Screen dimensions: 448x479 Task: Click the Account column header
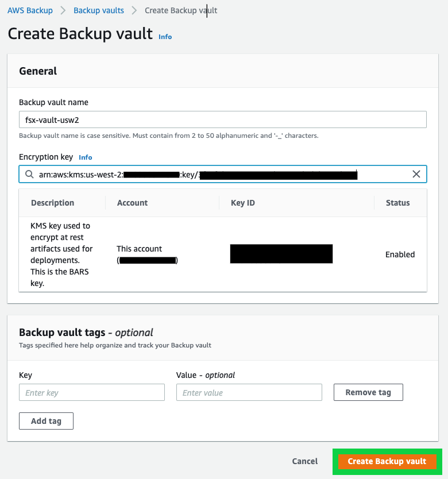click(x=132, y=203)
